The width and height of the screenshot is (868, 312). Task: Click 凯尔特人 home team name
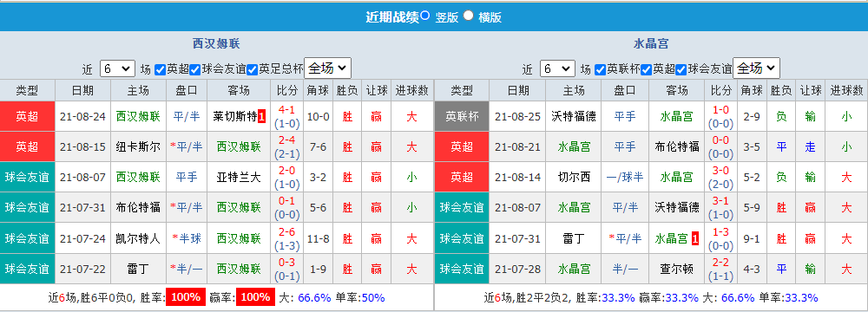click(138, 239)
